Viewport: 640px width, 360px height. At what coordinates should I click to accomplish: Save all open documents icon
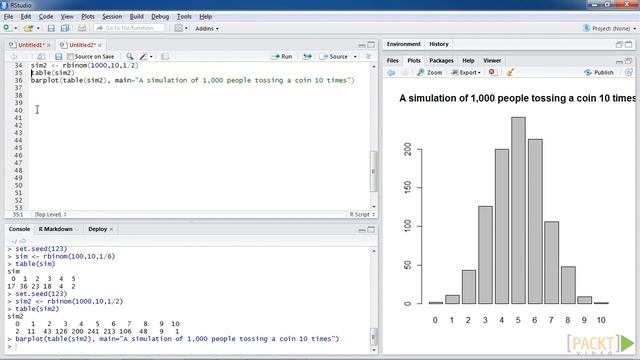pos(65,28)
